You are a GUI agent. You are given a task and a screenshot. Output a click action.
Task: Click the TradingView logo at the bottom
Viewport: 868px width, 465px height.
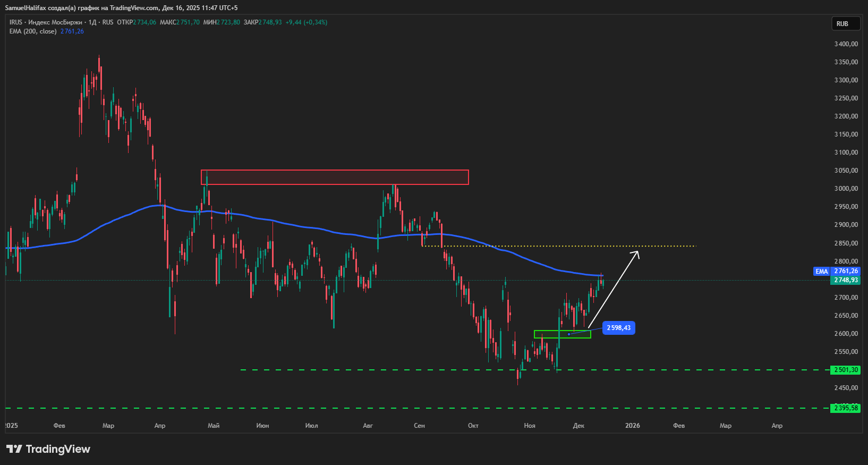tap(48, 449)
